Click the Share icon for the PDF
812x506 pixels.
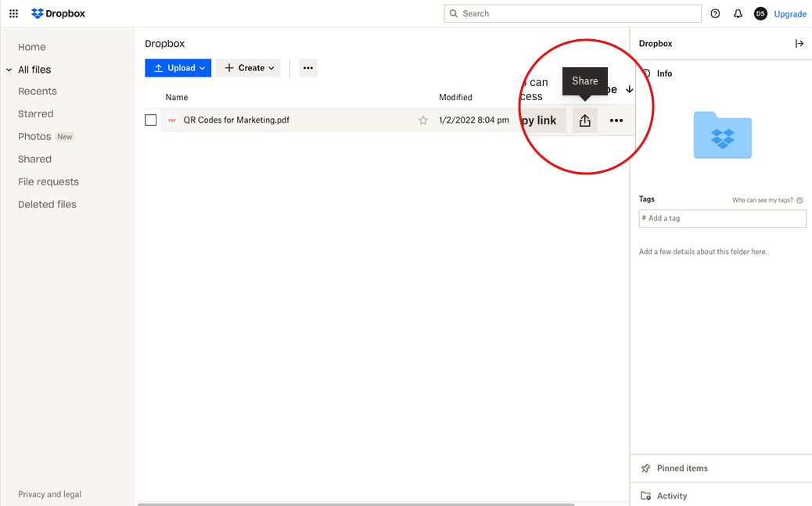(584, 120)
